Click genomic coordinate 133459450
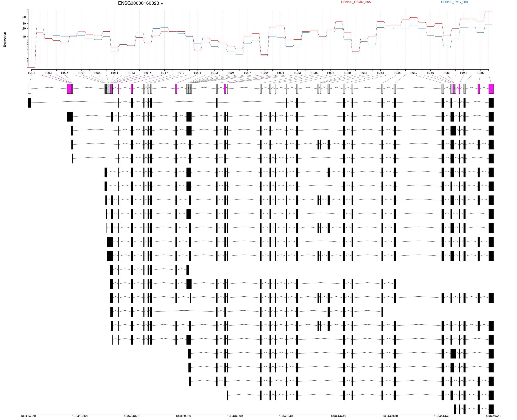 click(x=494, y=416)
